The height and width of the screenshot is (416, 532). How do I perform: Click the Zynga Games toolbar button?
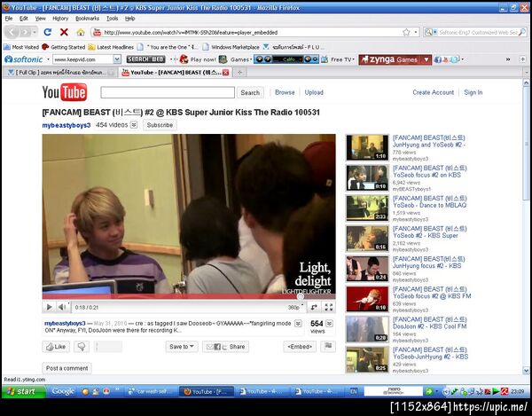pyautogui.click(x=390, y=59)
